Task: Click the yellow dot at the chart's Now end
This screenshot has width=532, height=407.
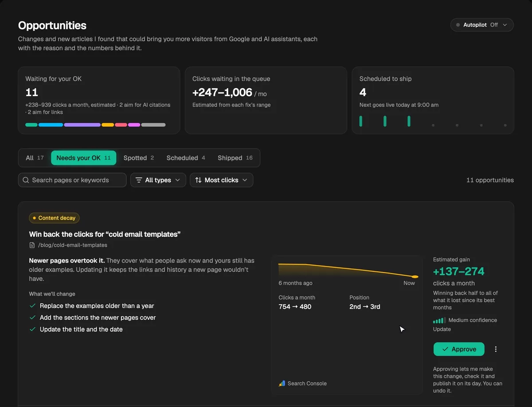Action: click(415, 277)
